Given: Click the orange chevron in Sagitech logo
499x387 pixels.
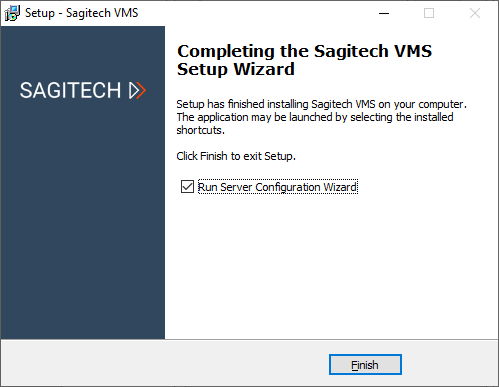Looking at the screenshot, I should click(x=142, y=91).
